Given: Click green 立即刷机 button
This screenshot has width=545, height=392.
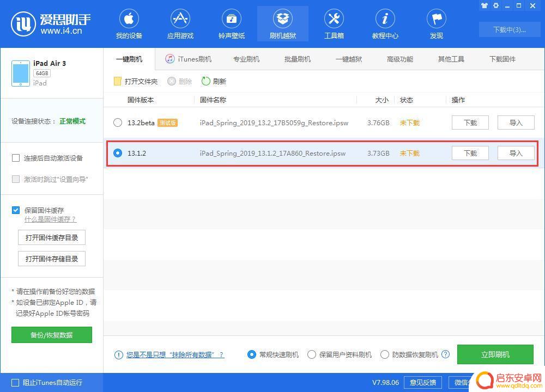Looking at the screenshot, I should coord(495,354).
